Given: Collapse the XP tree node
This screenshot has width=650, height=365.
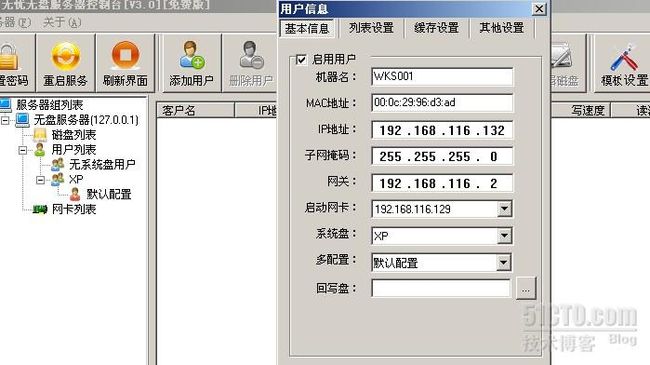Looking at the screenshot, I should [x=40, y=180].
